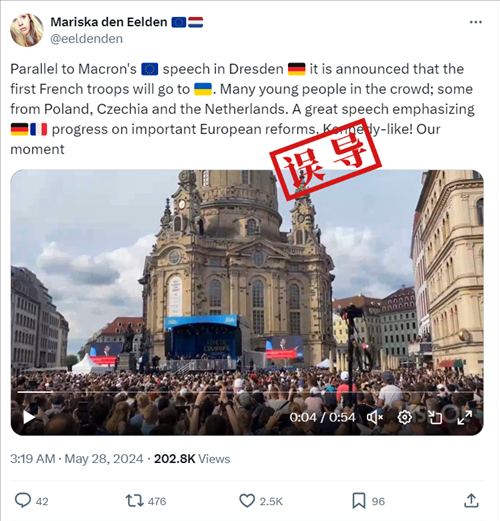Open video settings gear icon
500x521 pixels.
click(404, 417)
